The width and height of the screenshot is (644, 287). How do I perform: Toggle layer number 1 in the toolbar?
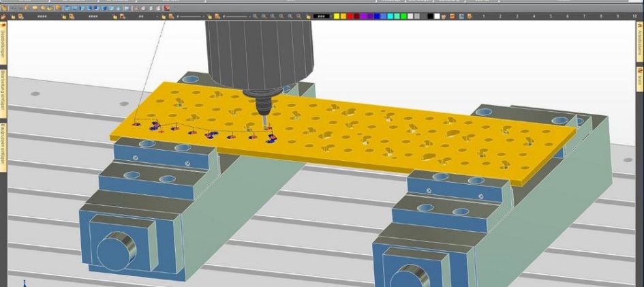click(x=485, y=16)
